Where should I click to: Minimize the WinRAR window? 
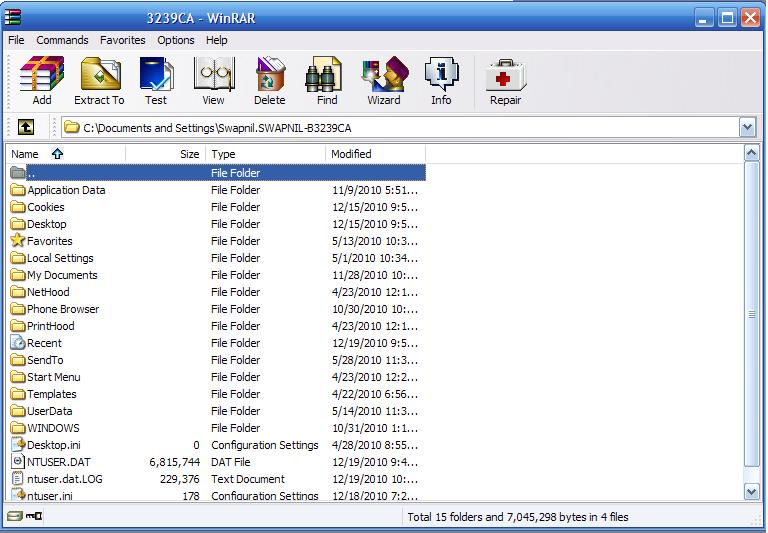704,18
